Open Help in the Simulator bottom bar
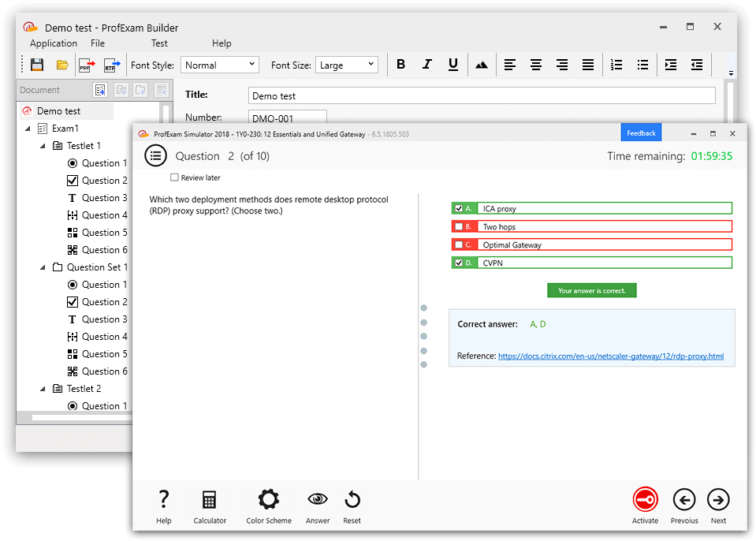Image resolution: width=756 pixels, height=541 pixels. pos(163,506)
